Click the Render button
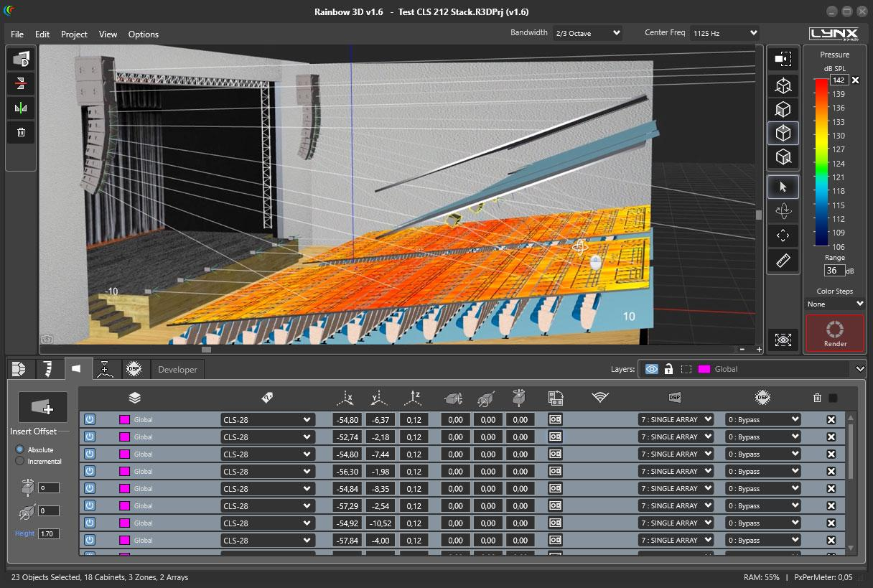 coord(835,333)
